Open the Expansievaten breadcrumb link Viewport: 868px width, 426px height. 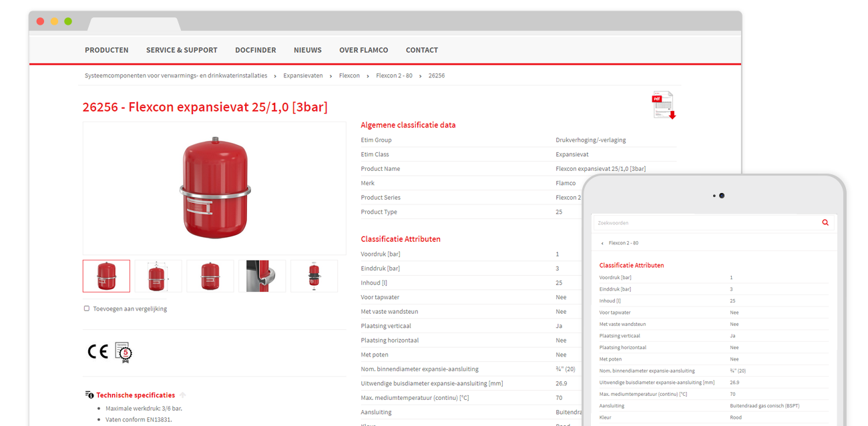(303, 75)
